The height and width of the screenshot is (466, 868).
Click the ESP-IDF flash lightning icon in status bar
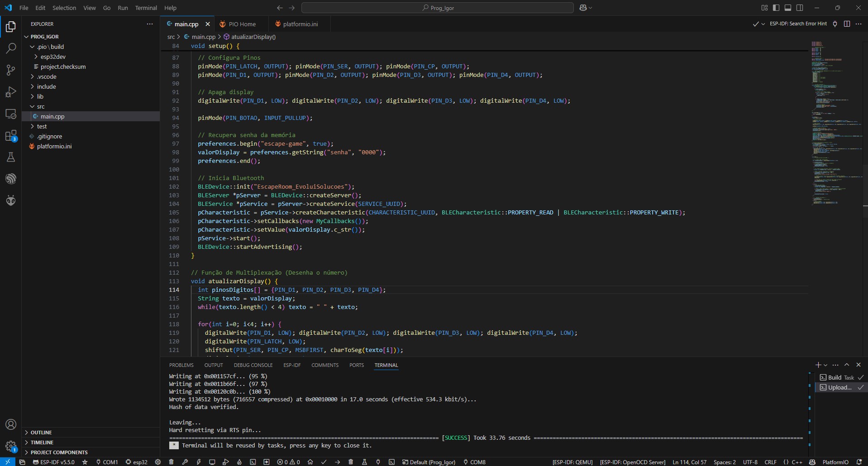199,462
